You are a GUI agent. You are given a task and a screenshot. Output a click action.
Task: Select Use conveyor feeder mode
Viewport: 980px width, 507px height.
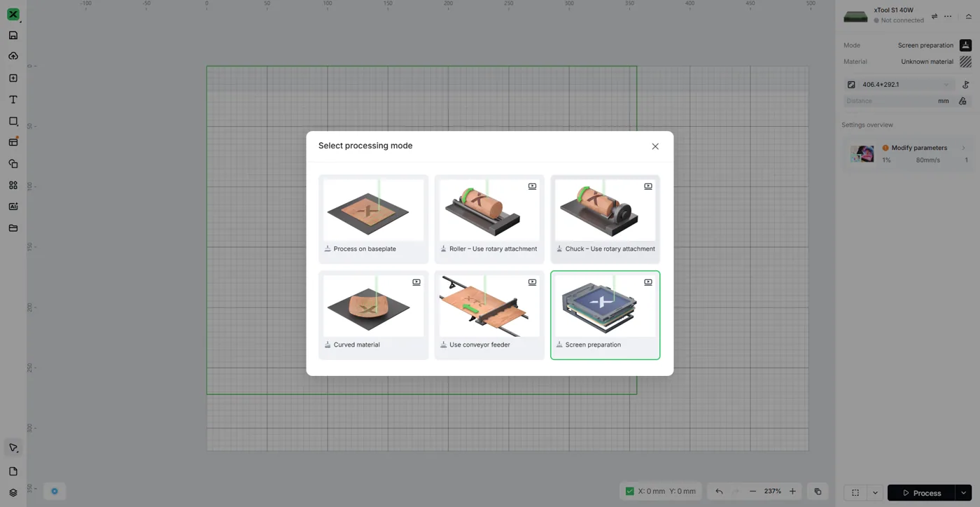click(489, 315)
